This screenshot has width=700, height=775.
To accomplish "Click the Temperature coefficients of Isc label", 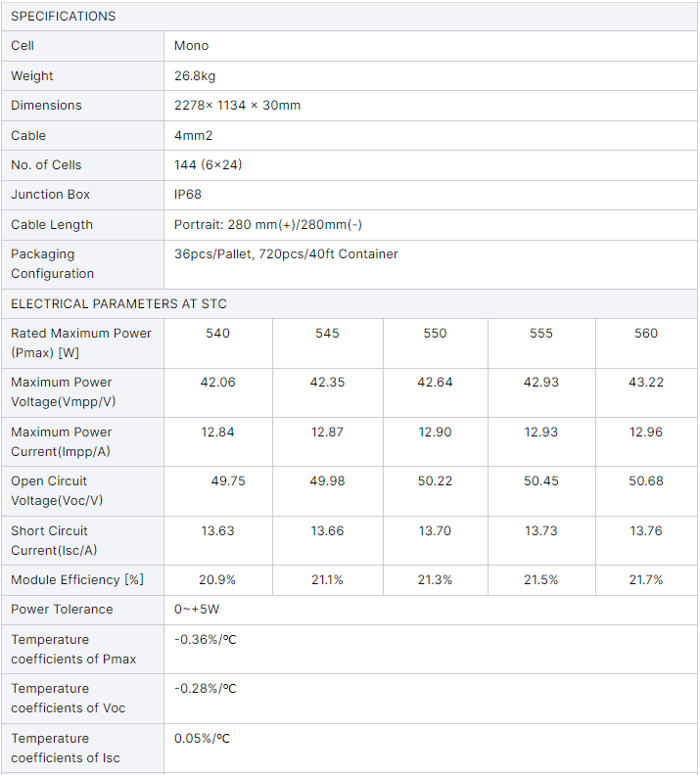I will coord(66,748).
